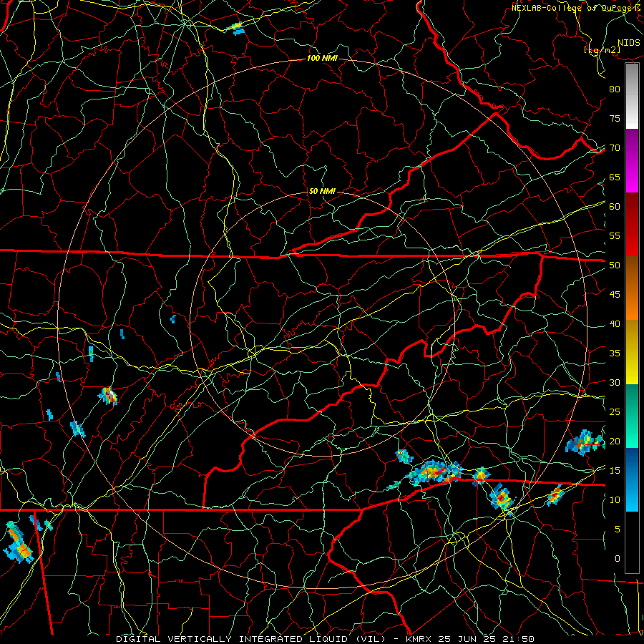Click the isolated small cell at map top
Viewport: 644px width, 644px height.
(x=236, y=29)
